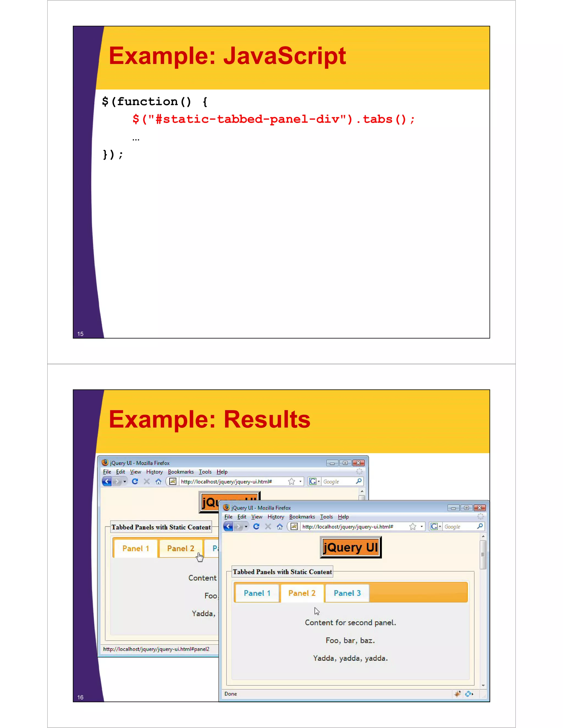Click the "Example: JavaScript" slide title
Image resolution: width=563 pixels, height=728 pixels.
pos(227,56)
